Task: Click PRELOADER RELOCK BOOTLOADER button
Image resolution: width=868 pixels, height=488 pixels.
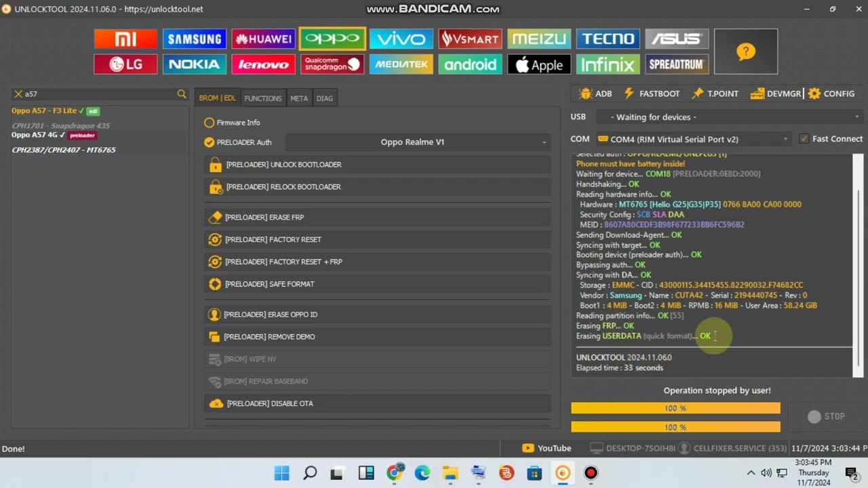Action: 378,187
